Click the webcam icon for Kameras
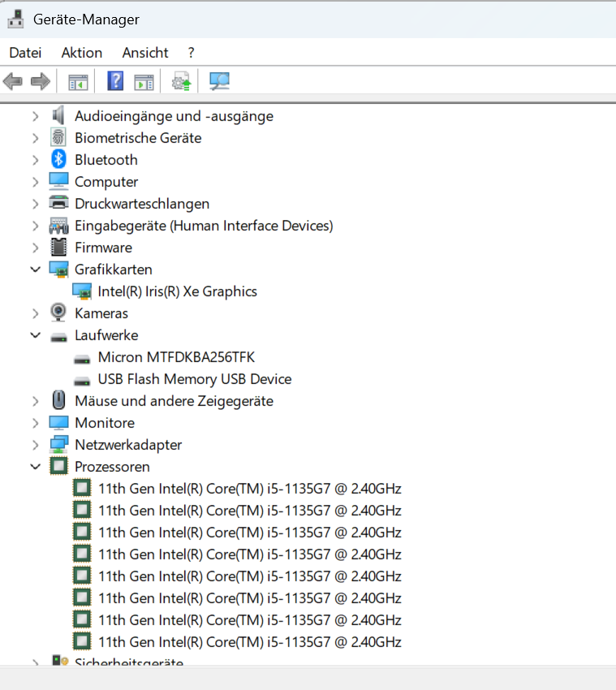The width and height of the screenshot is (616, 690). pos(58,313)
